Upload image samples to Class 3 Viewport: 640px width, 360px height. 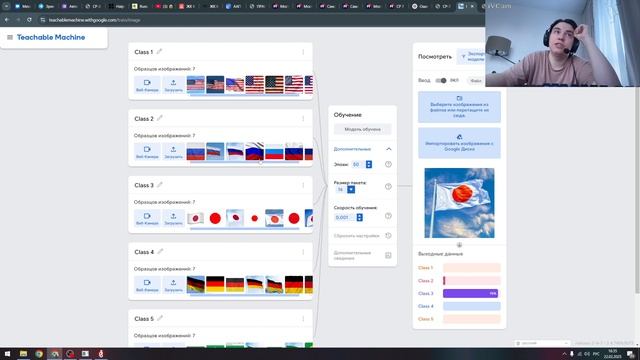point(173,218)
